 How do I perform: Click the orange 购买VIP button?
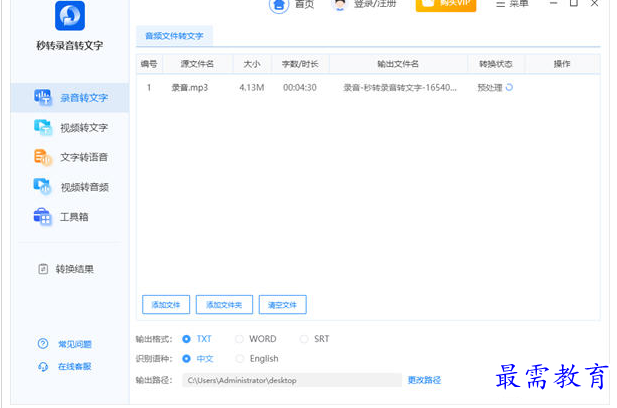446,4
